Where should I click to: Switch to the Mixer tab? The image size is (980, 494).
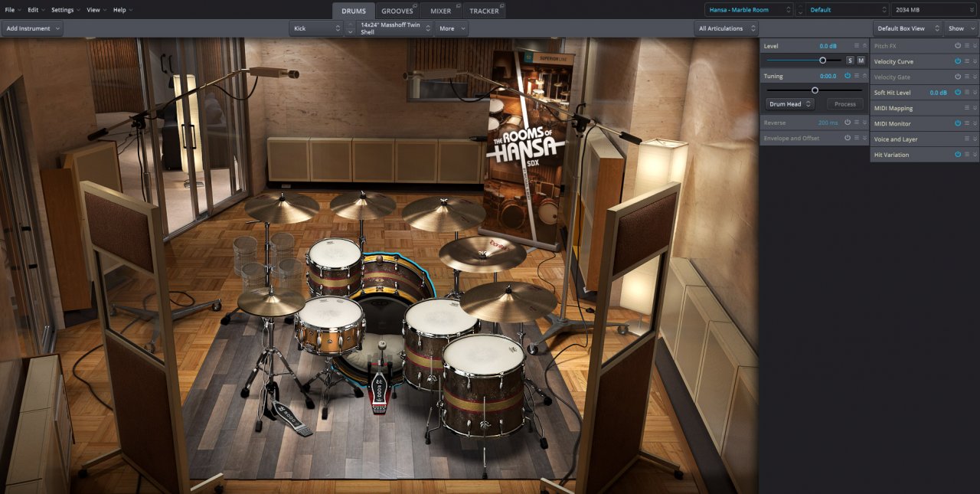click(x=441, y=11)
